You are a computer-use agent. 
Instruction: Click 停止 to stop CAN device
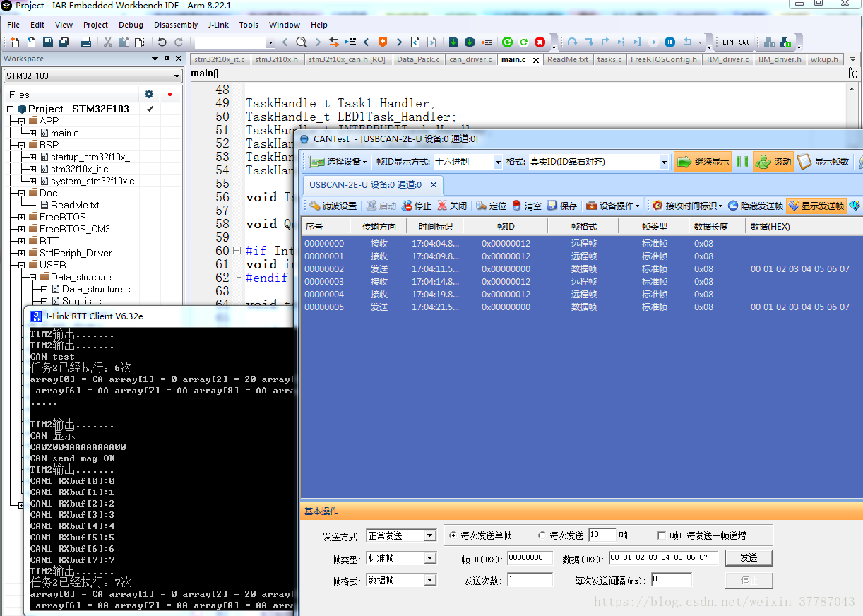[416, 206]
